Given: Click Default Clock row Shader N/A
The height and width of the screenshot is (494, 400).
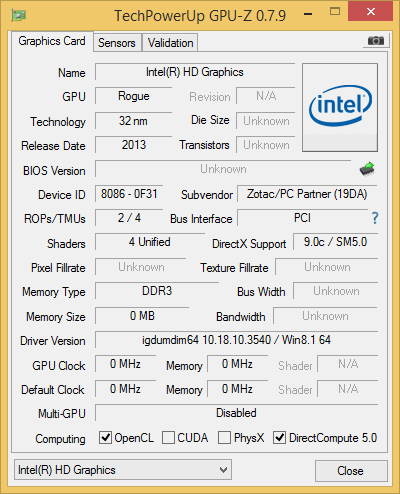Looking at the screenshot, I should (348, 388).
